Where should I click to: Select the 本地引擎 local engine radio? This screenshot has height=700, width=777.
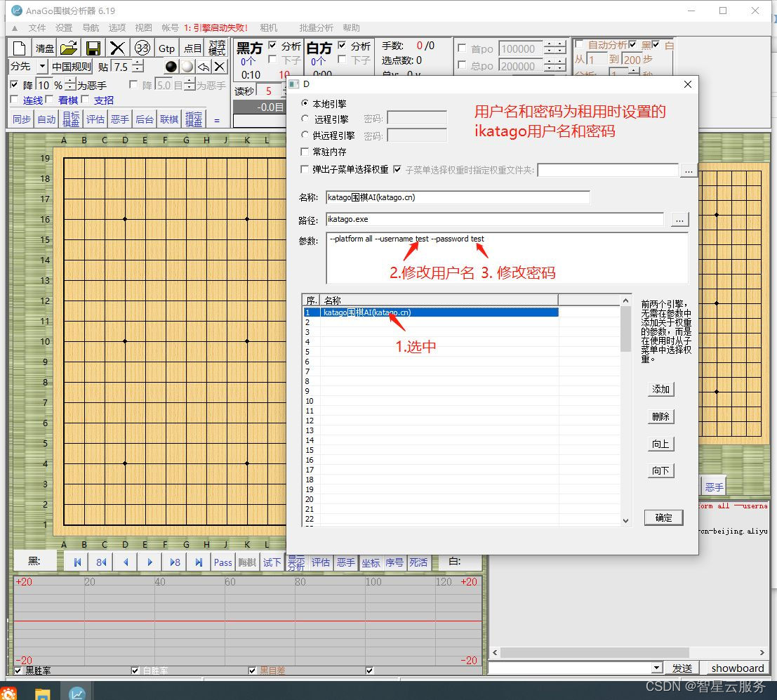click(x=305, y=103)
